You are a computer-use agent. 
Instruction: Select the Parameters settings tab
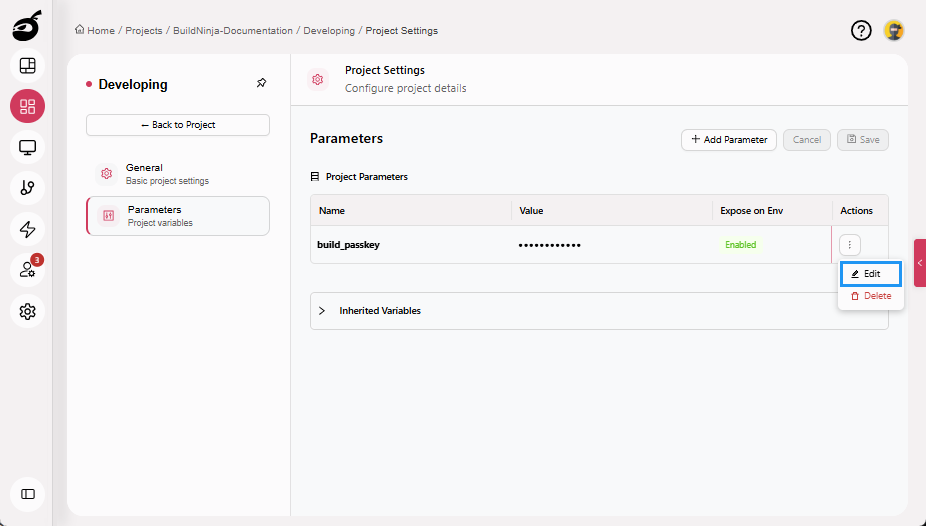pos(178,216)
